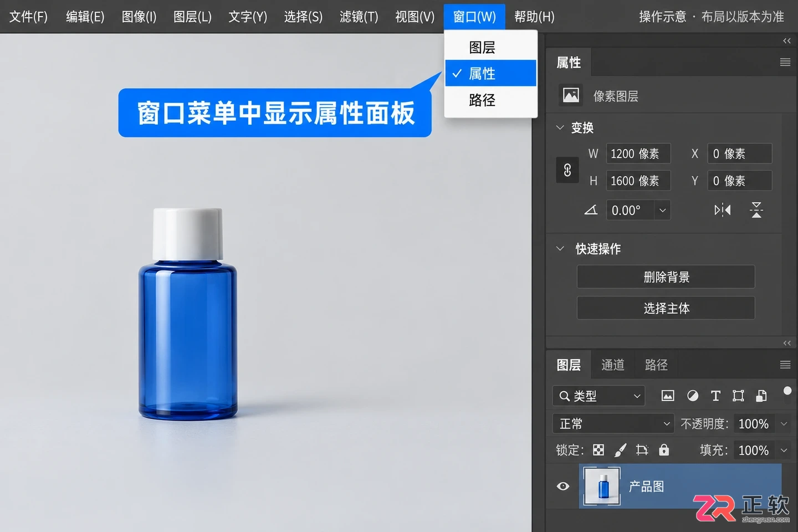Viewport: 798px width, 532px height.
Task: Click the 填充 100% value field
Action: point(754,451)
